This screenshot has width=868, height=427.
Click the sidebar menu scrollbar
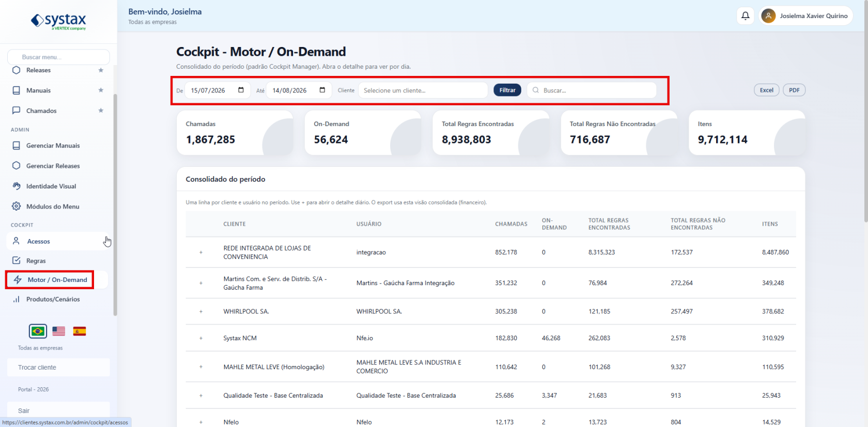115,204
